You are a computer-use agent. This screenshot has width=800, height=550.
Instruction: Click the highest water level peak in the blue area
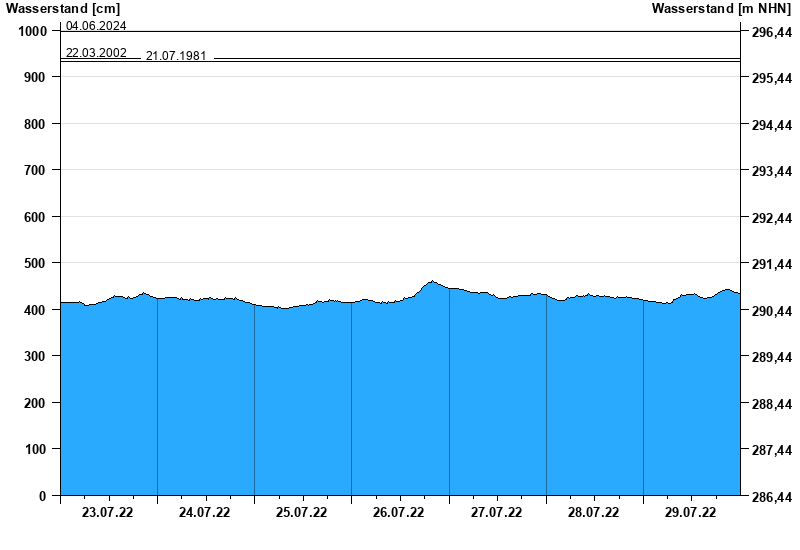click(432, 282)
